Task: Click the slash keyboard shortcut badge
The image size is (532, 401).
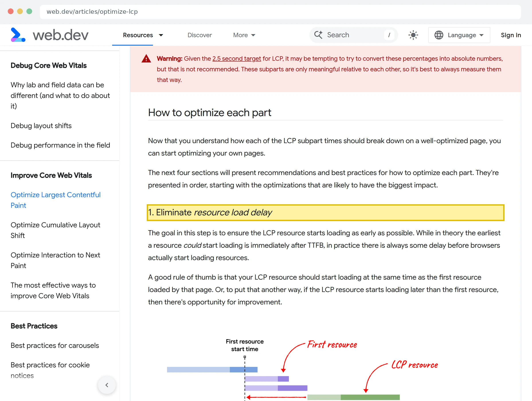Action: coord(389,35)
